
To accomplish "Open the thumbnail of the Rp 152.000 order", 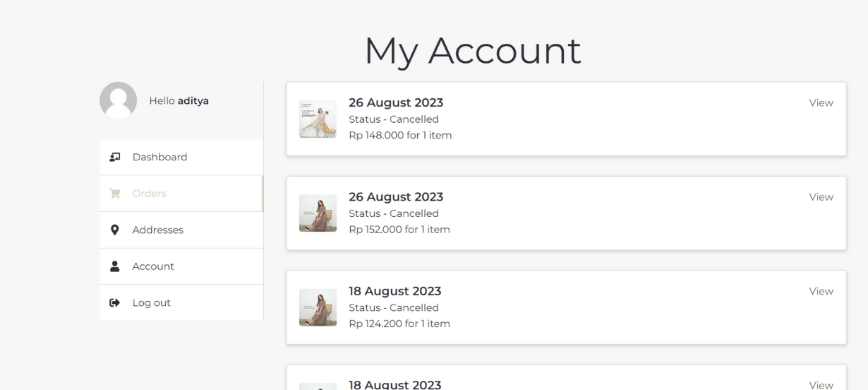I will coord(318,213).
